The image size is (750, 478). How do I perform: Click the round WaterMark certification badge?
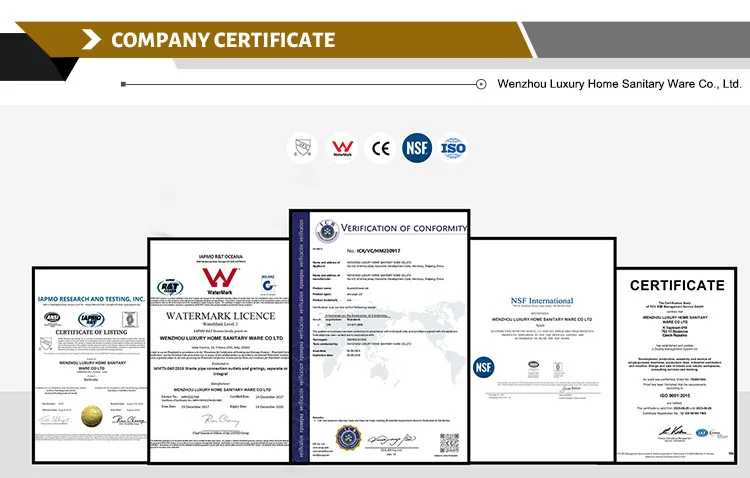pos(342,148)
